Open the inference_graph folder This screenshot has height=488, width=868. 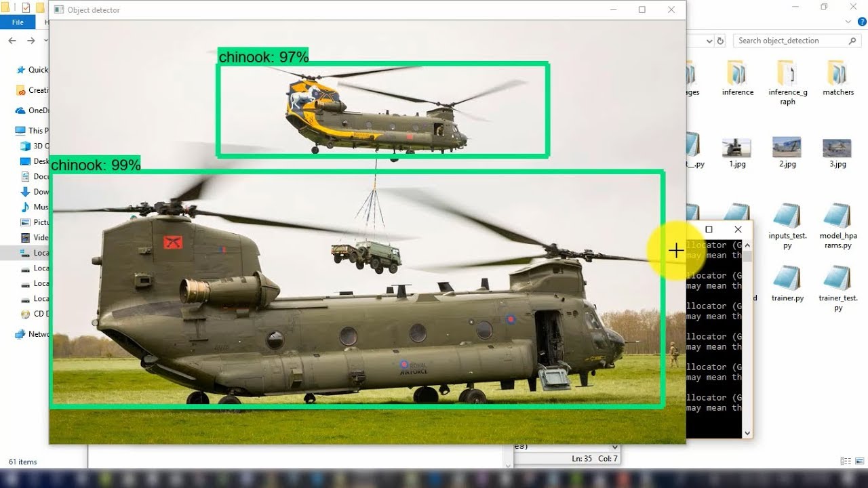pos(787,75)
